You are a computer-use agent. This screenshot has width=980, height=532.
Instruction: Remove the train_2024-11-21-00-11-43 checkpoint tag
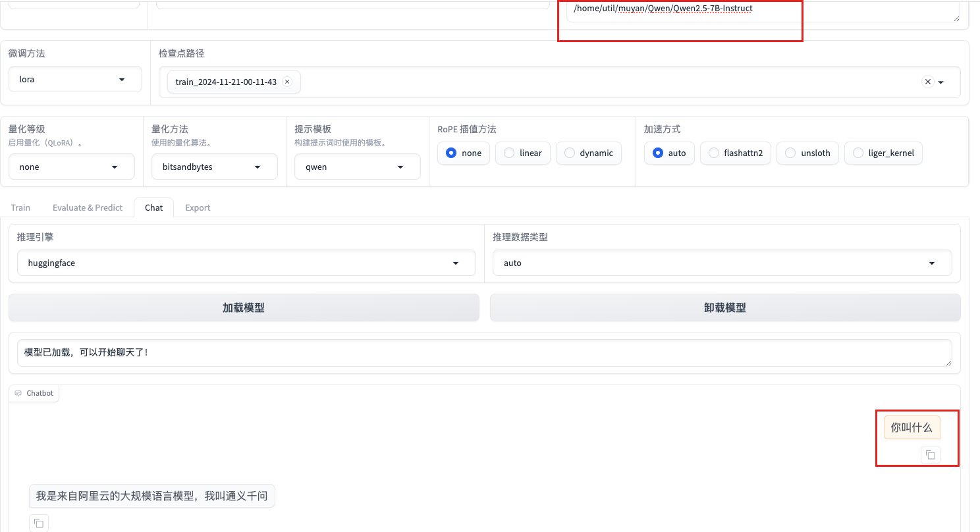[287, 82]
